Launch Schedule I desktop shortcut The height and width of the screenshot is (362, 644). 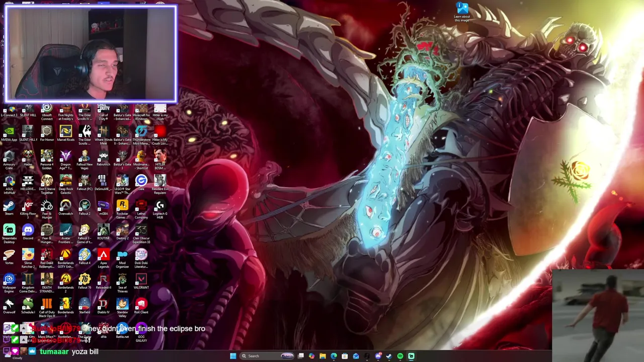(x=28, y=306)
